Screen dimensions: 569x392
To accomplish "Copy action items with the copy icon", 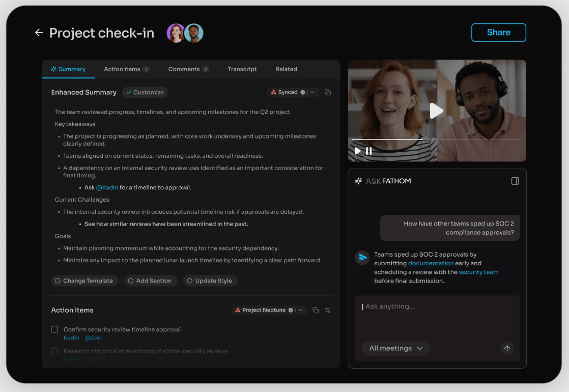I will (316, 310).
